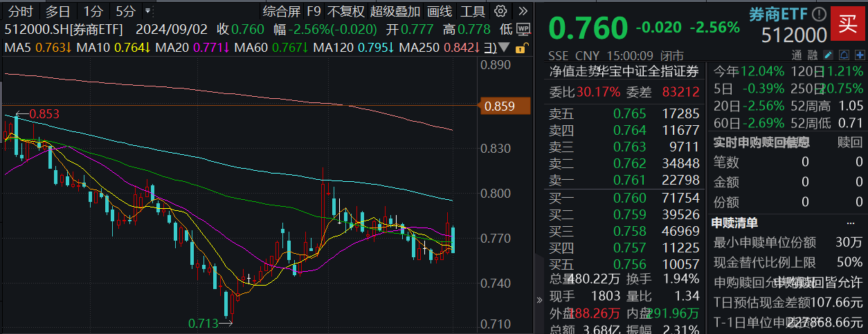Click the 52周高 1.05 value
868x334 pixels.
tap(850, 106)
